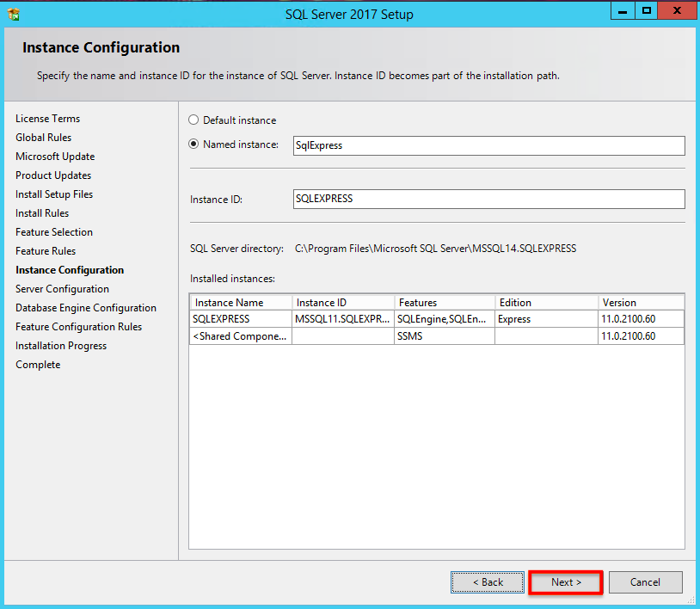The image size is (700, 609).
Task: Go to Complete step
Action: coord(38,365)
